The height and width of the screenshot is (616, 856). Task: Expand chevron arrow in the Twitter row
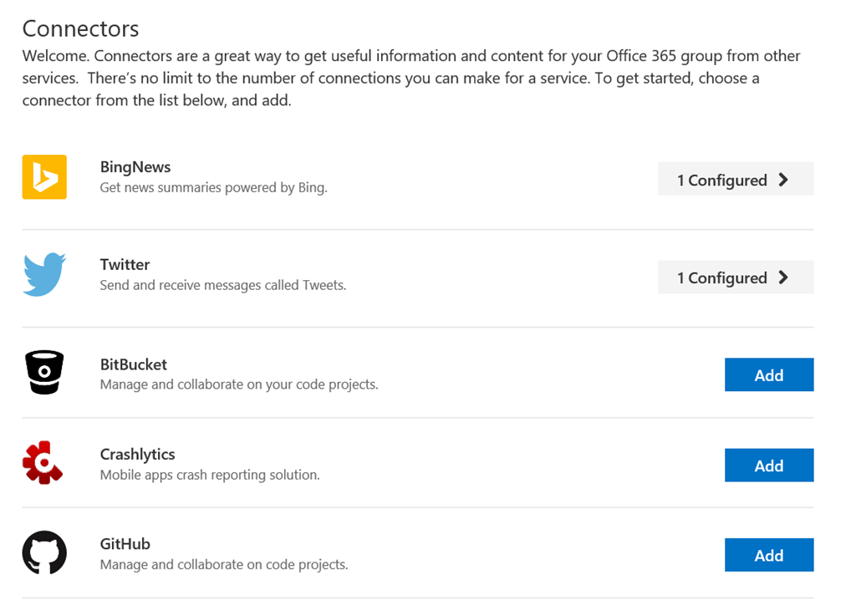click(x=783, y=277)
